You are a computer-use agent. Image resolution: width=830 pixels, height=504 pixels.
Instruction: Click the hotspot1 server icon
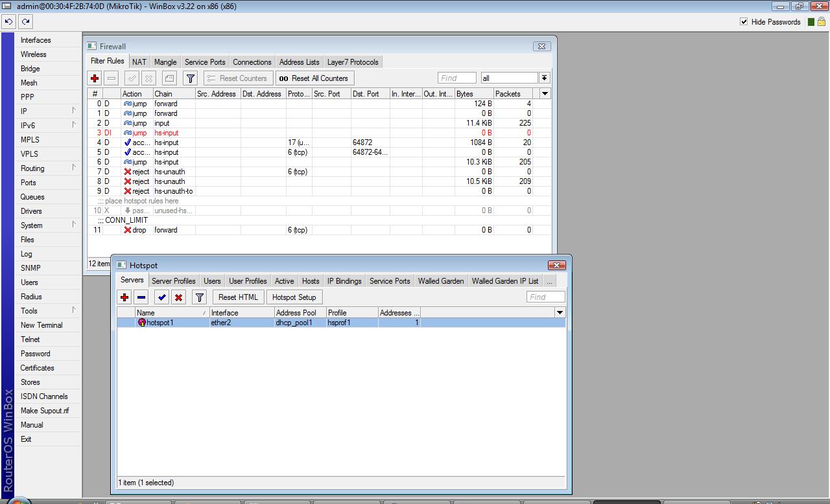tap(141, 323)
